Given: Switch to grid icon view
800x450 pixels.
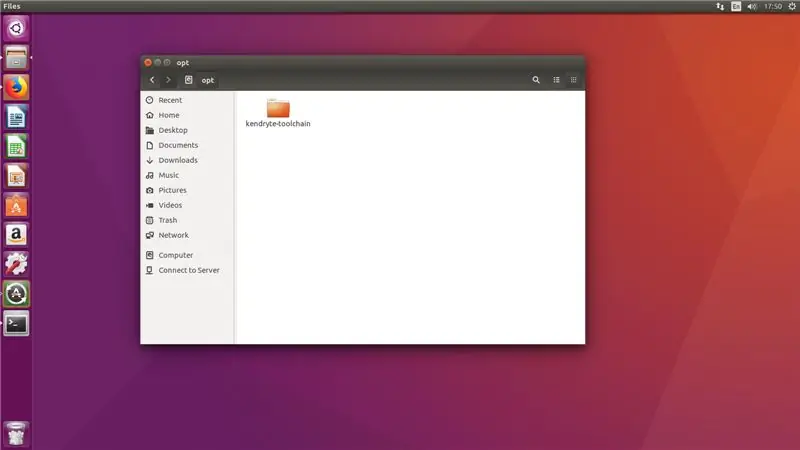Looking at the screenshot, I should point(573,80).
